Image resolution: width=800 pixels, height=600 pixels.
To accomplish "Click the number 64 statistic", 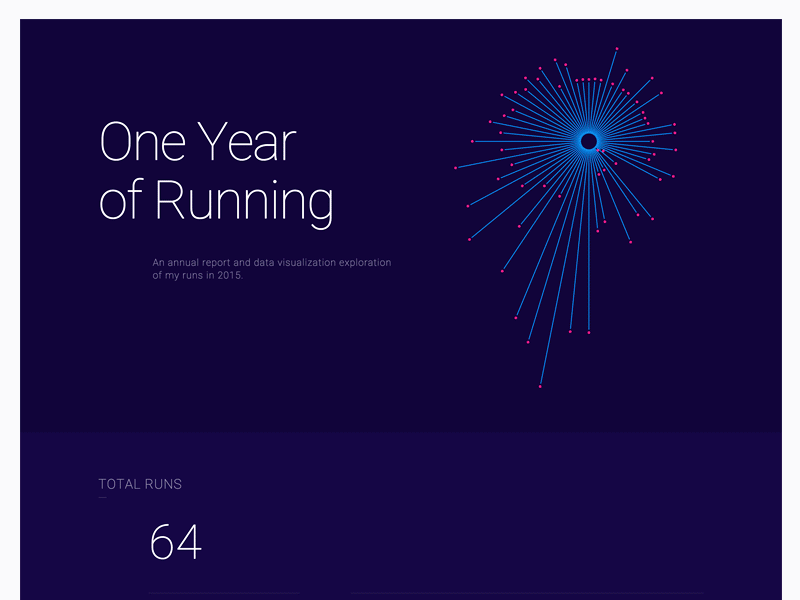I will [x=175, y=543].
